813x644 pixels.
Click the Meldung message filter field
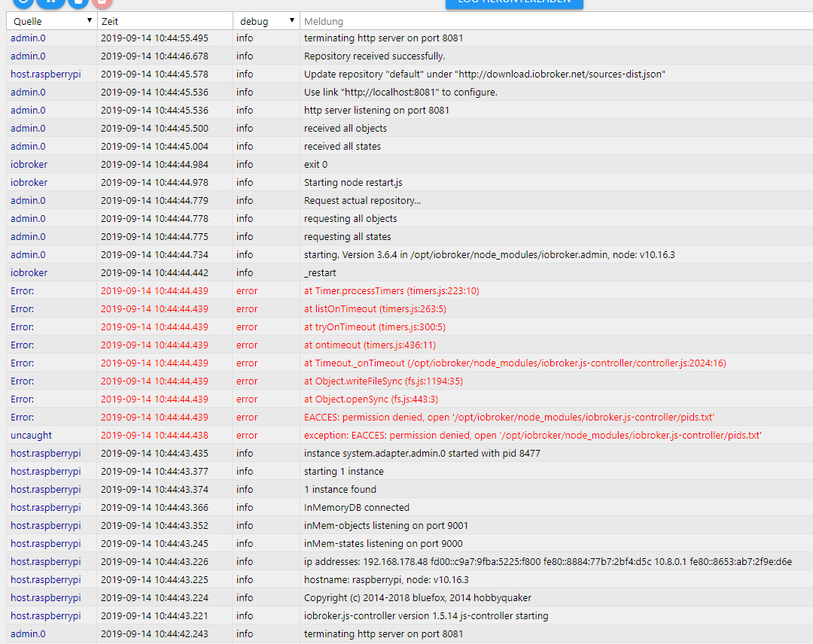556,21
